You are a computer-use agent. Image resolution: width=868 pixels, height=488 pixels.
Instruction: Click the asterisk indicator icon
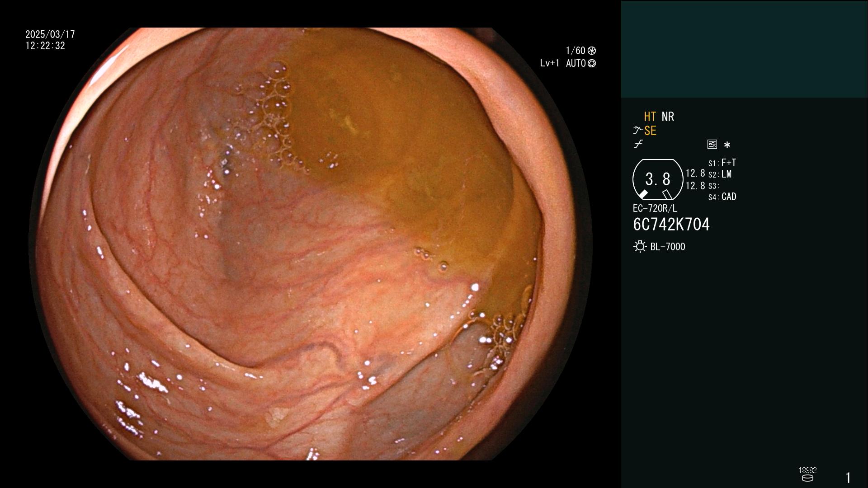coord(727,145)
